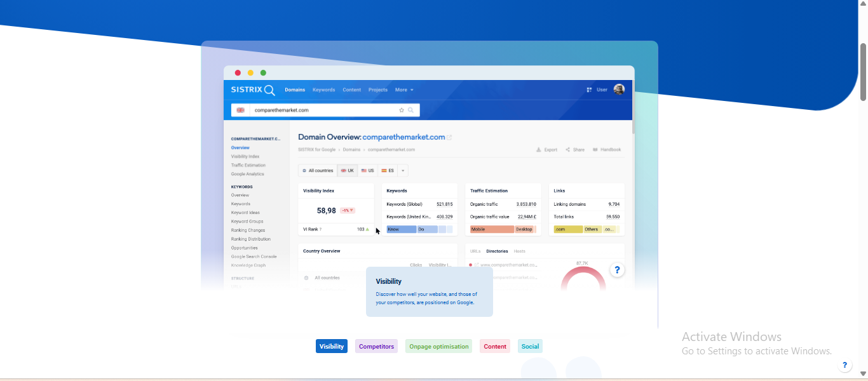Click the Onpage optimisation tag button
868x381 pixels.
coord(438,346)
